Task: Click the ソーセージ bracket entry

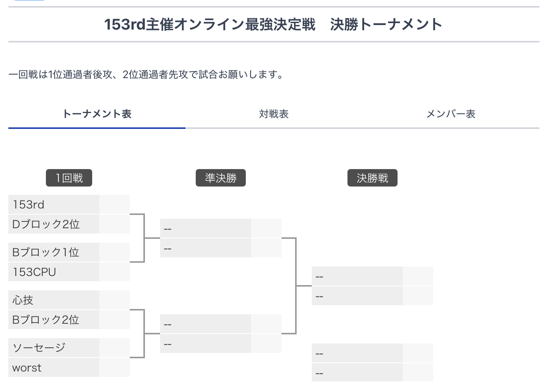Action: [54, 348]
